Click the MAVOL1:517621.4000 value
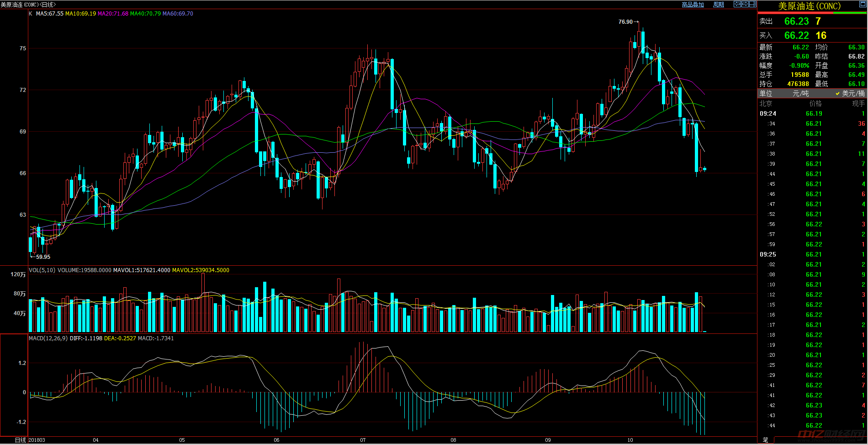Image resolution: width=868 pixels, height=445 pixels. 142,270
